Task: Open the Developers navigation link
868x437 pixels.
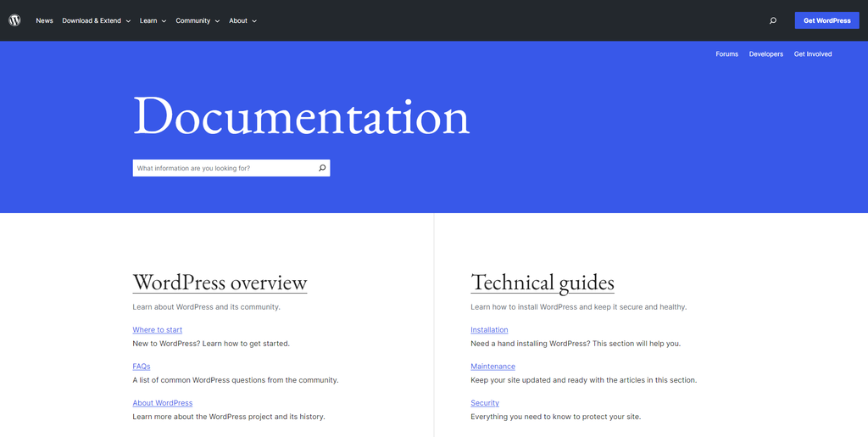Action: [765, 54]
